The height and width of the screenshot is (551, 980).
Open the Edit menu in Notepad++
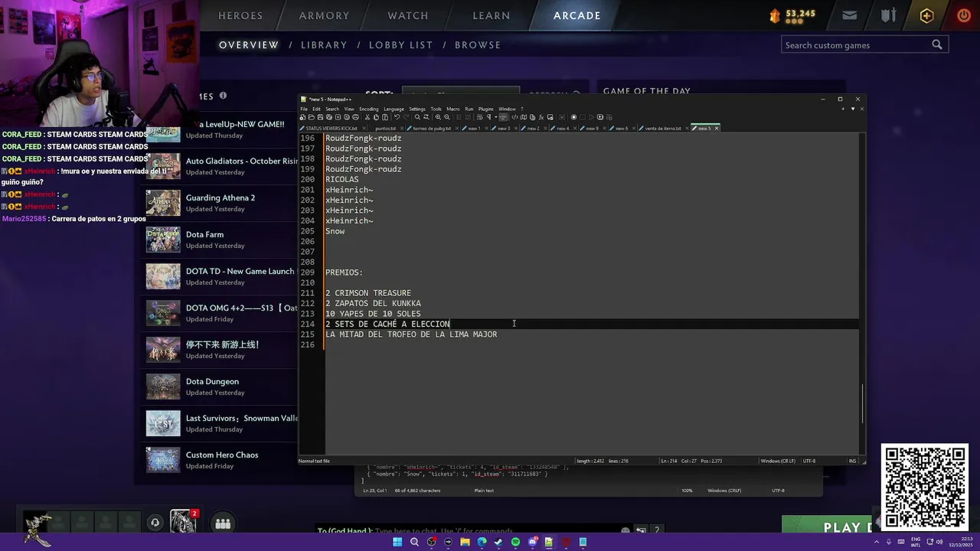coord(316,109)
